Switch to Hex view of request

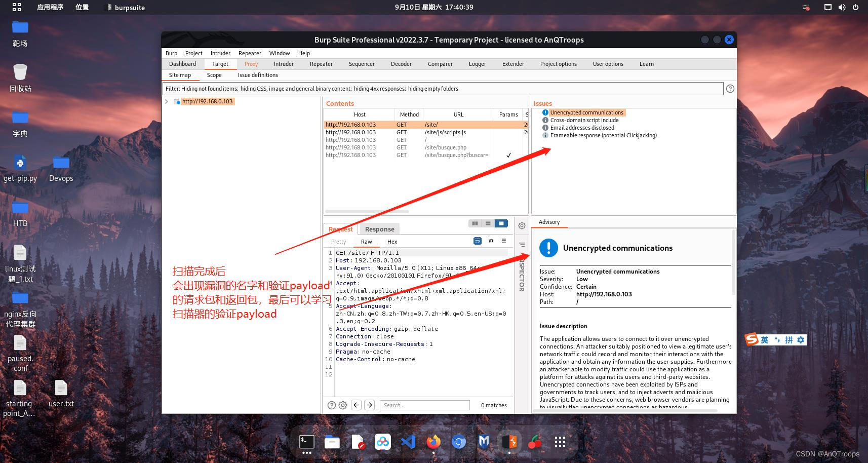(x=392, y=242)
